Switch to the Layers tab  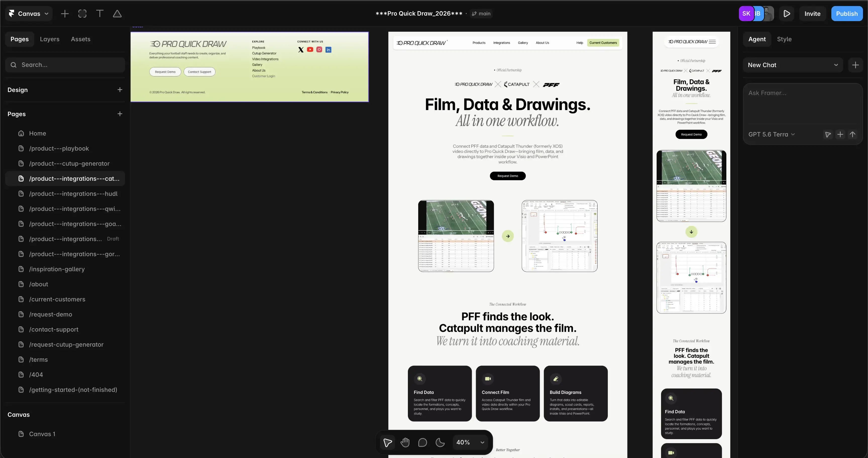tap(49, 39)
